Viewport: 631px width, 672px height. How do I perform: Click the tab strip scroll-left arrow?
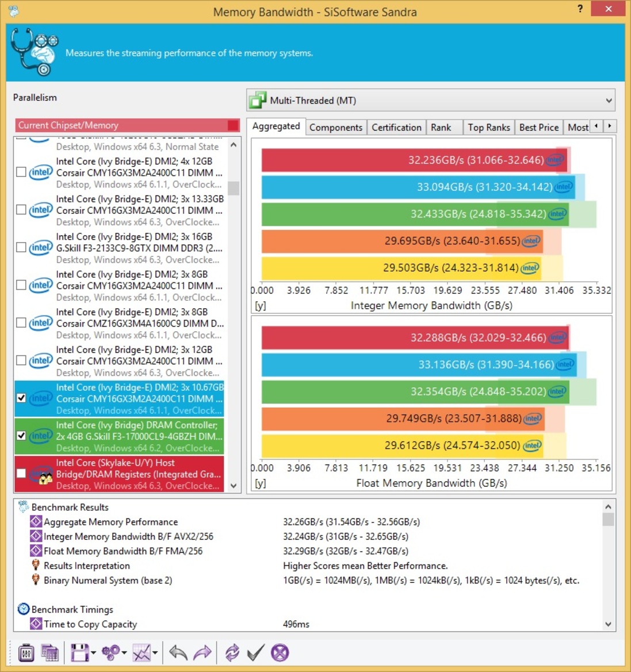coord(596,126)
